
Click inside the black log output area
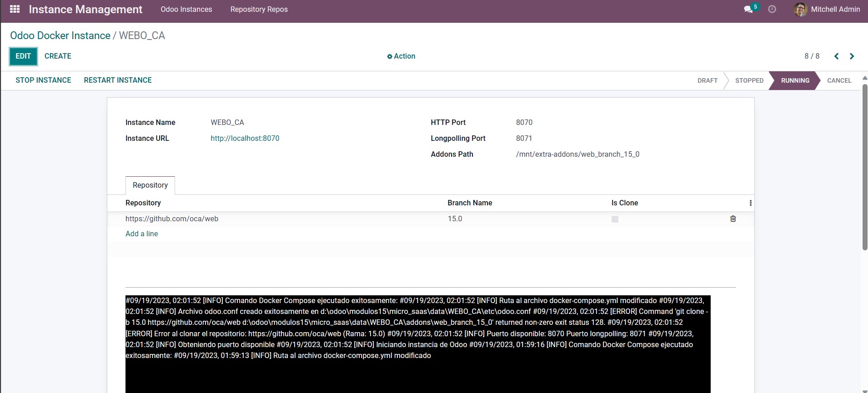pos(418,344)
